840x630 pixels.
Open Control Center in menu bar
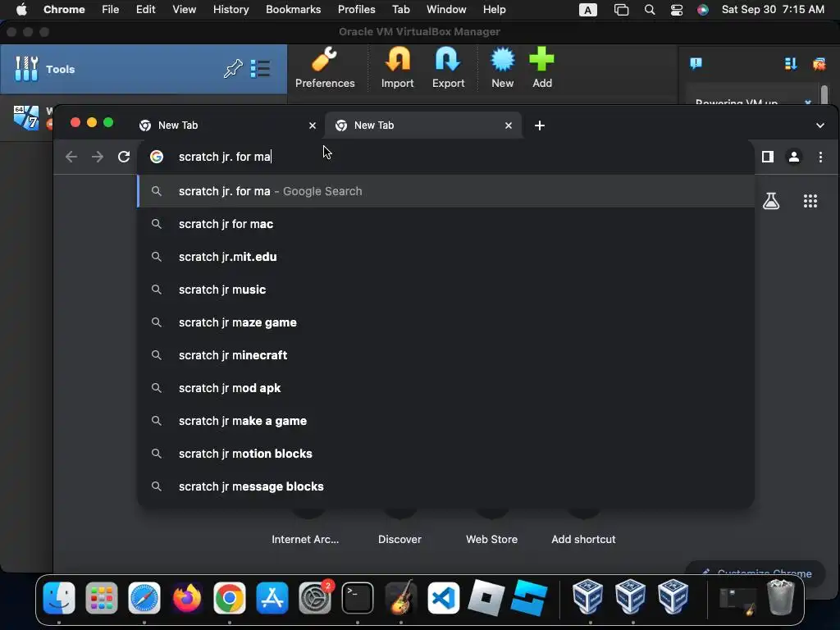[677, 10]
